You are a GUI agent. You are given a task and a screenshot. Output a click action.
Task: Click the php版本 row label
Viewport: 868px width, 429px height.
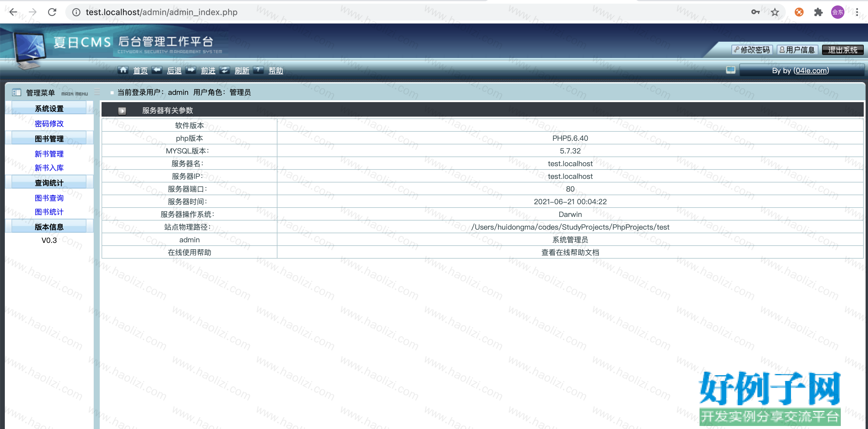pyautogui.click(x=189, y=138)
